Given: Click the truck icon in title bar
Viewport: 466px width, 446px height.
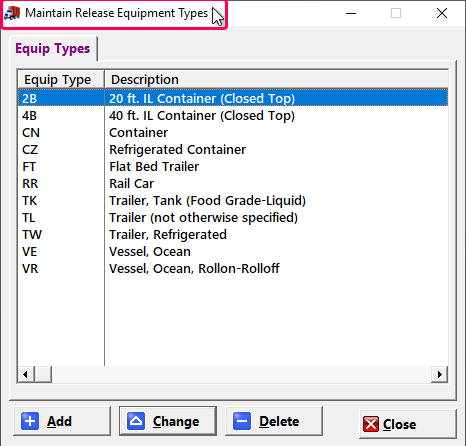Looking at the screenshot, I should pos(12,13).
